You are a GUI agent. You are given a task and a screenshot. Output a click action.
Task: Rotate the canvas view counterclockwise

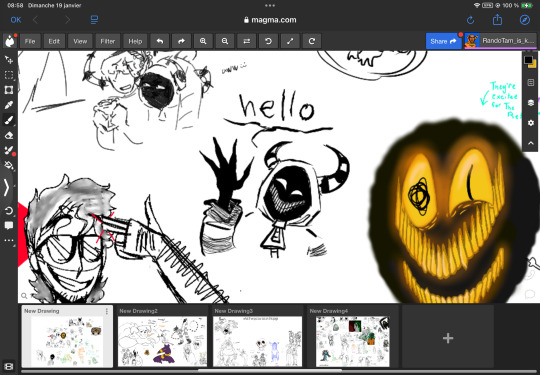(x=268, y=41)
